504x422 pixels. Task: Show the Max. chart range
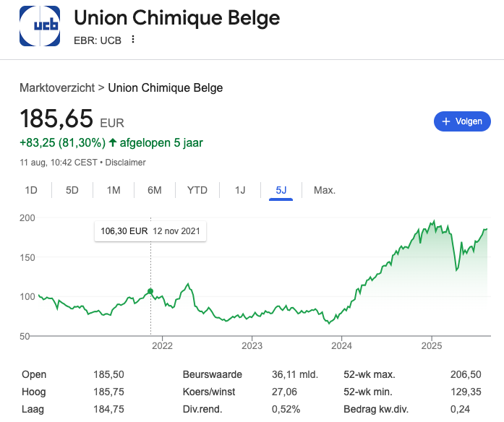pos(325,191)
